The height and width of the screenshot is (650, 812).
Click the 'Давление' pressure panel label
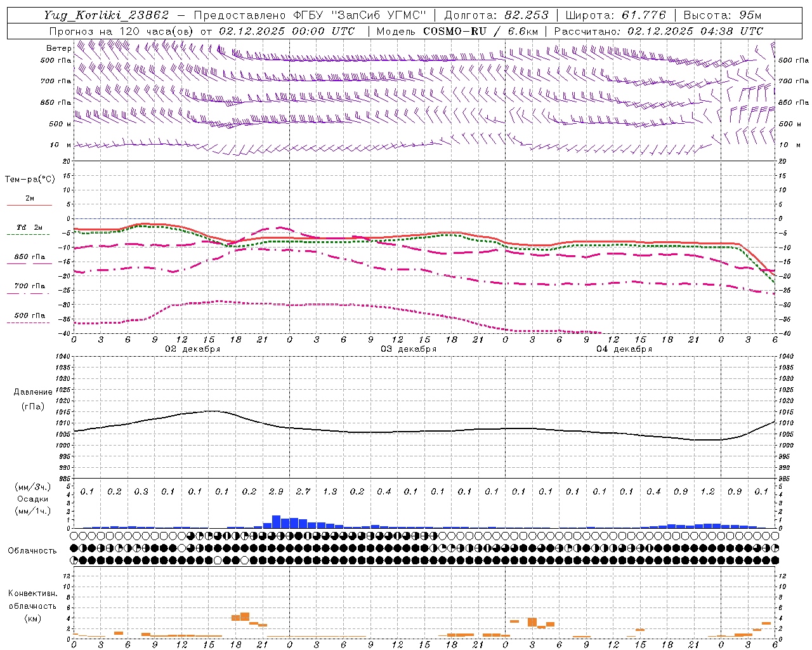click(33, 392)
